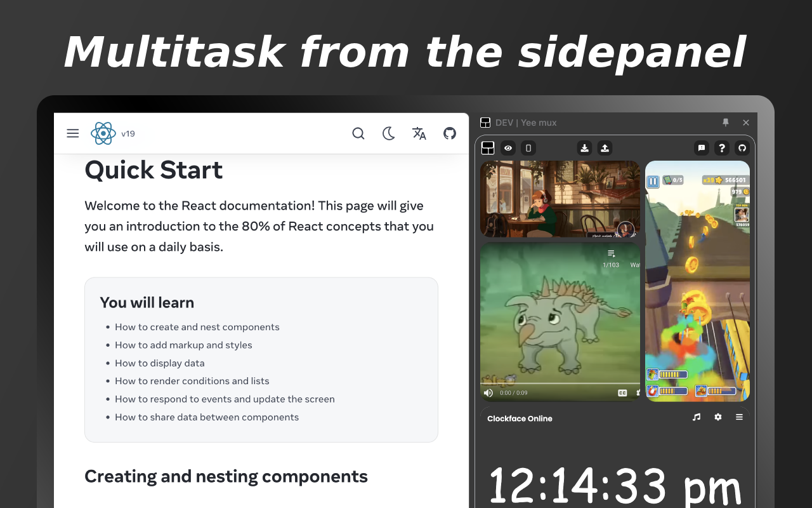Click the jetpack power-up icon
Viewport: 812px width, 508px height.
(653, 375)
